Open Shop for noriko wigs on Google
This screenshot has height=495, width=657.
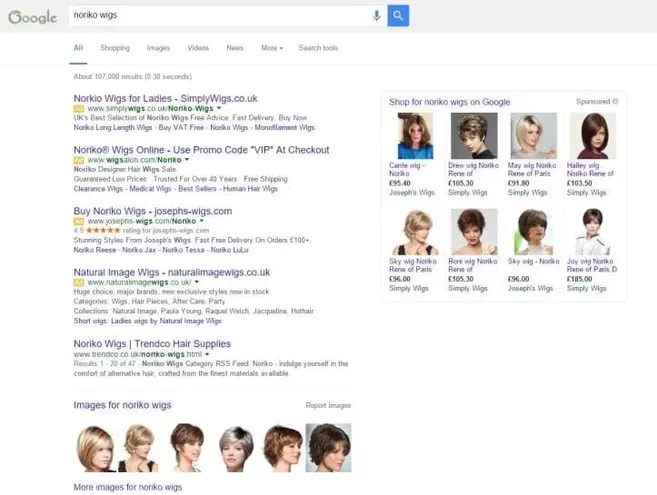tap(450, 102)
